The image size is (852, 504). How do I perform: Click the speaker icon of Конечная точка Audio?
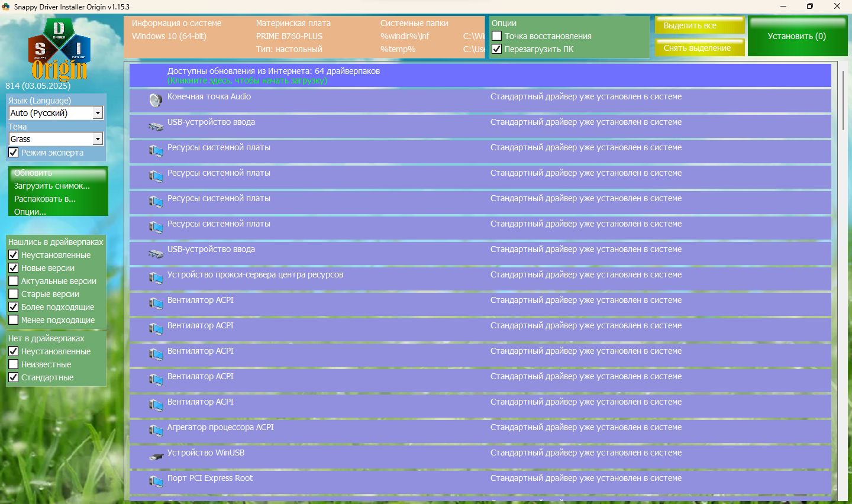click(x=156, y=101)
